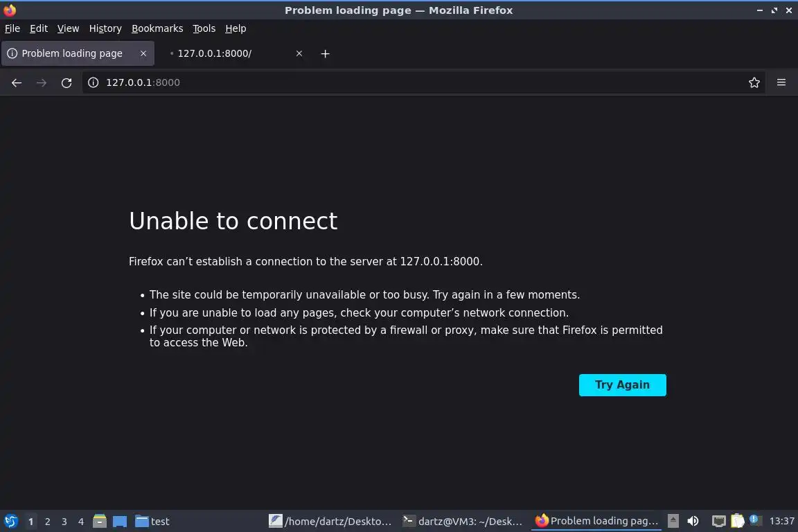Open the file manager drawer icon in taskbar
The image size is (798, 532).
pos(100,522)
